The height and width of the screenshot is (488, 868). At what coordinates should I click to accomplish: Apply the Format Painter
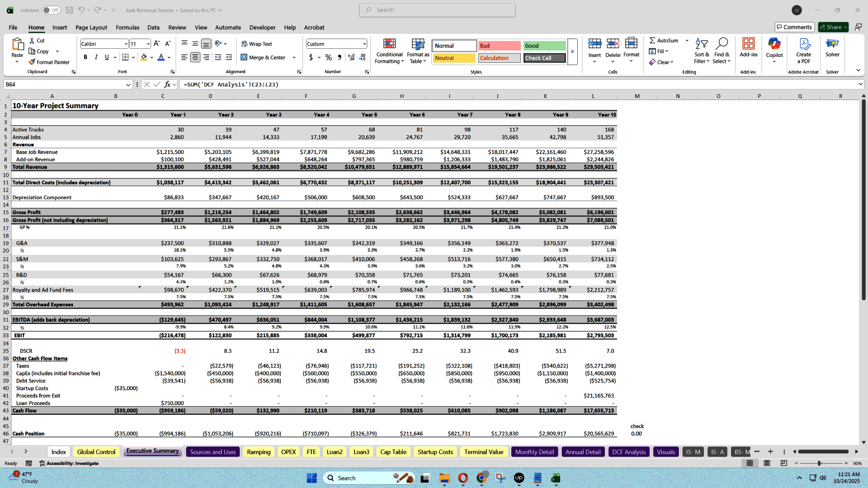49,62
